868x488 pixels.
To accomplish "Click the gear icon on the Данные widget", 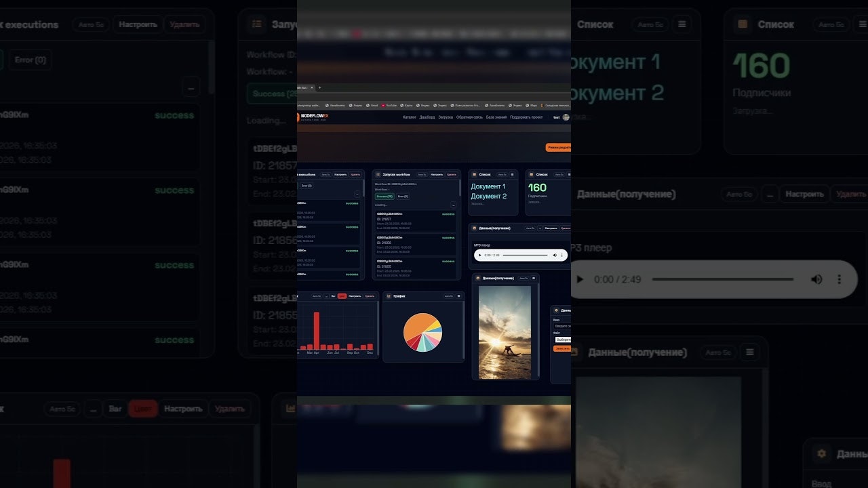I will (x=555, y=310).
